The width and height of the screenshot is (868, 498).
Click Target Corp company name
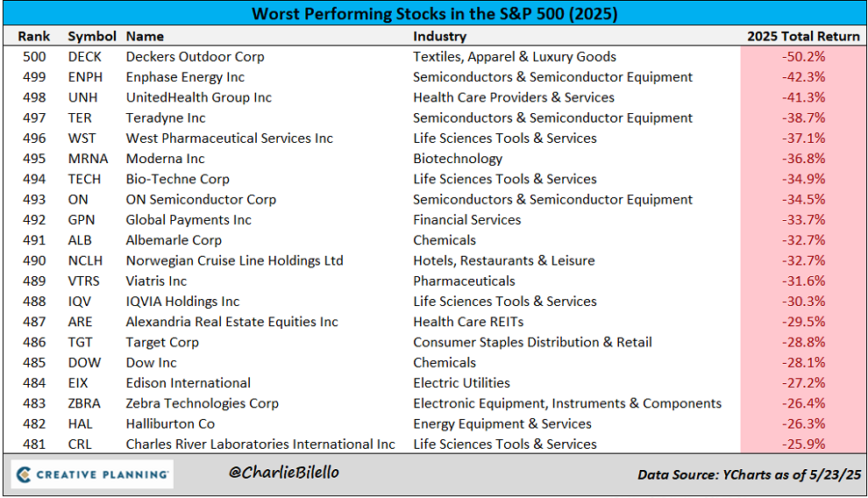(162, 342)
